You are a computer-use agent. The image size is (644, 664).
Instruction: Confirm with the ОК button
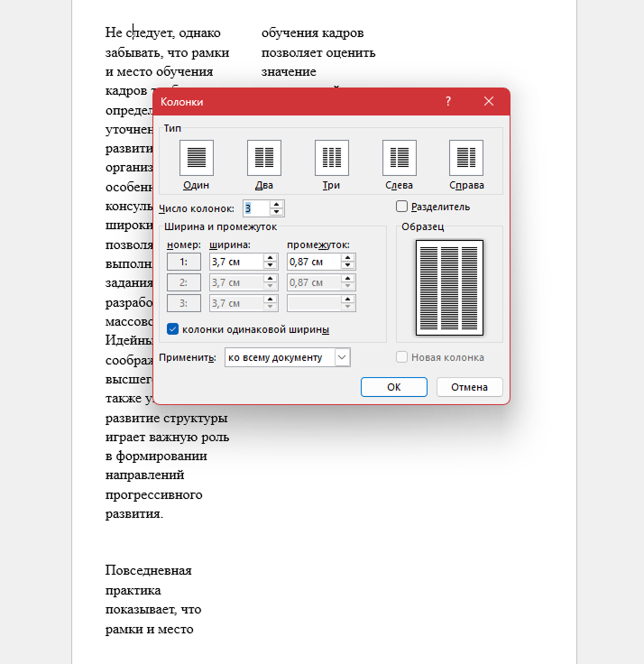pyautogui.click(x=394, y=387)
